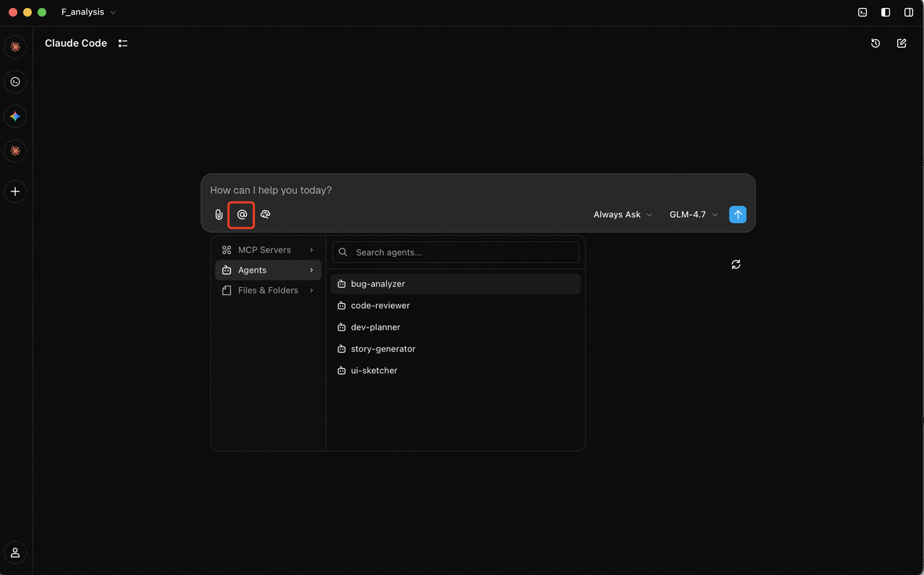Click the task list icon beside Claude Code title
Image resolution: width=924 pixels, height=575 pixels.
click(x=123, y=43)
